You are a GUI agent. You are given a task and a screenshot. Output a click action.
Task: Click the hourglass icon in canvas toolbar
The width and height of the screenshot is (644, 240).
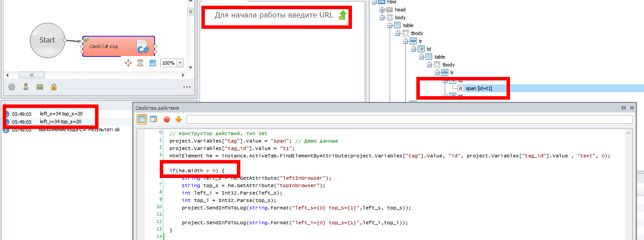tap(140, 63)
